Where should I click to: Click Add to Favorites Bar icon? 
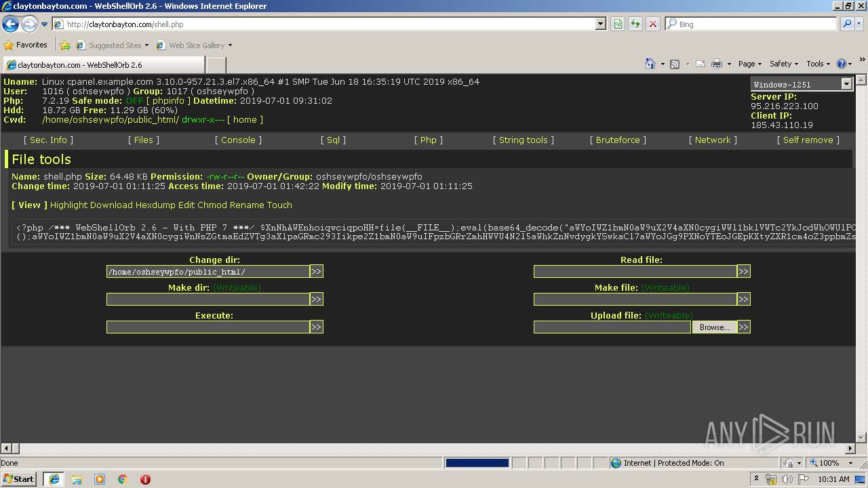(65, 45)
